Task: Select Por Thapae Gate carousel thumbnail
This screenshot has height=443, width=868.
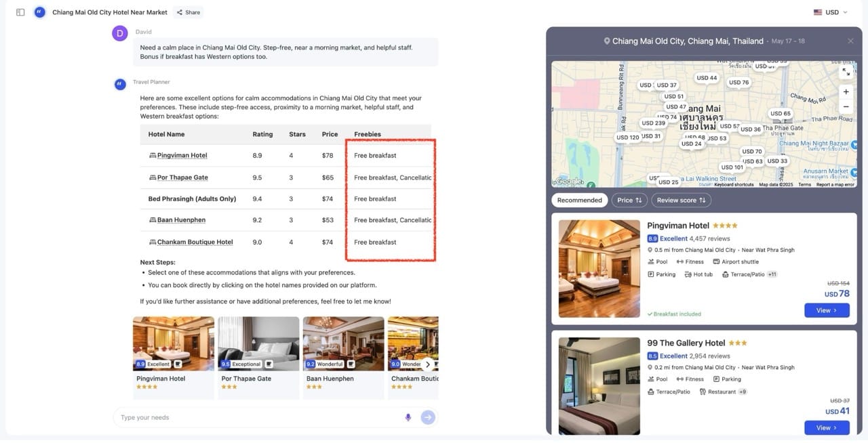Action: [x=258, y=344]
